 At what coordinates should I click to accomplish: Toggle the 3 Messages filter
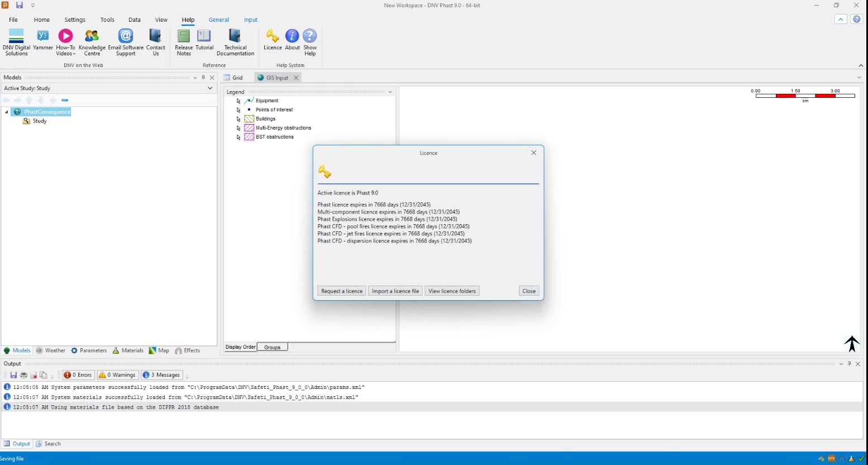pos(161,375)
